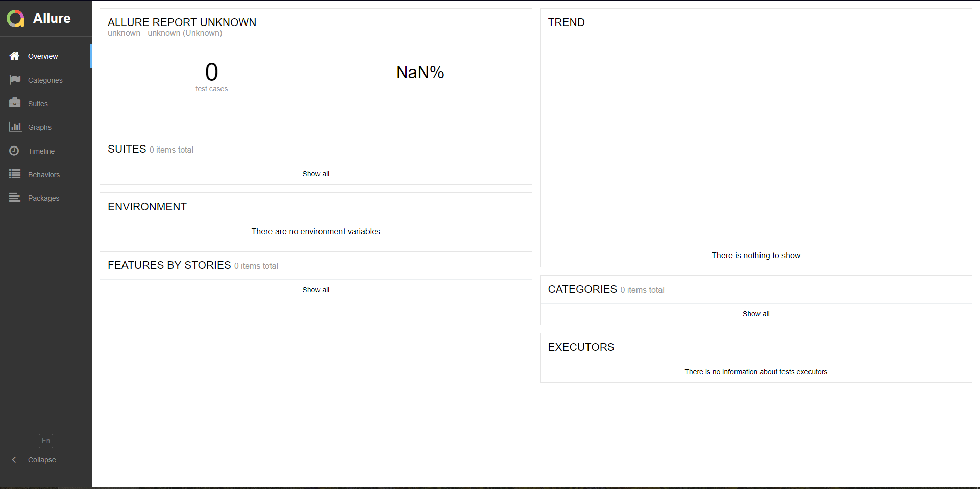Switch to the highlighted Overview navigation entry

tap(43, 56)
